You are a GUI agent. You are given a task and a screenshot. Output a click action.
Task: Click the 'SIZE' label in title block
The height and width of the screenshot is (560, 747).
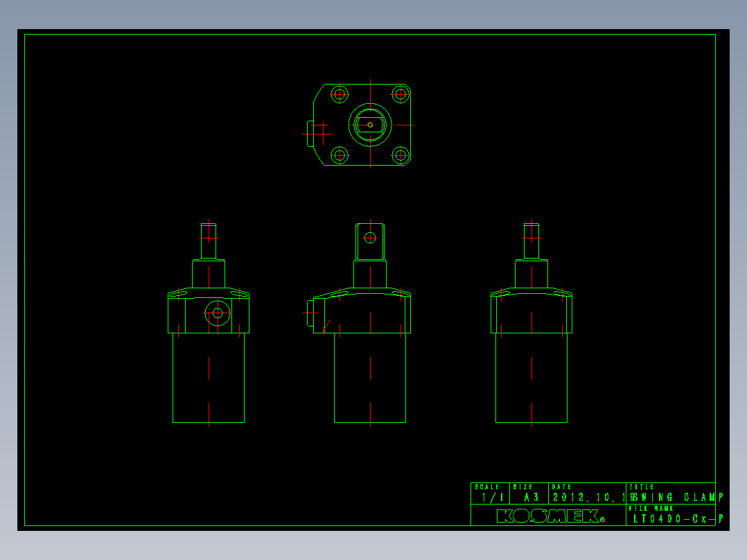522,487
